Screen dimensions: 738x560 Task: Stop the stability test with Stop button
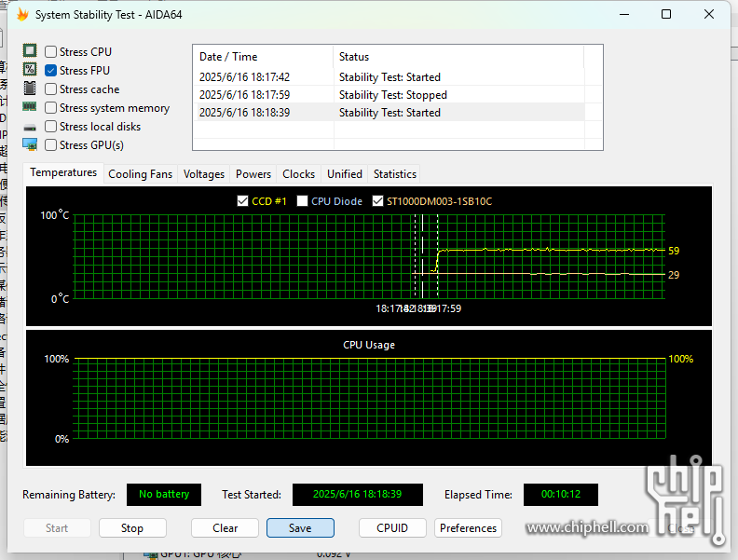click(132, 528)
